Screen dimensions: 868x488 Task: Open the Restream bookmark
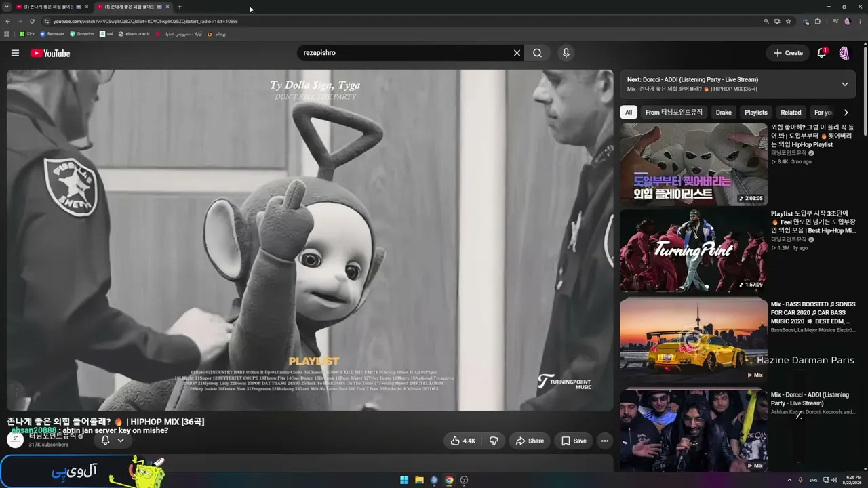pyautogui.click(x=52, y=34)
